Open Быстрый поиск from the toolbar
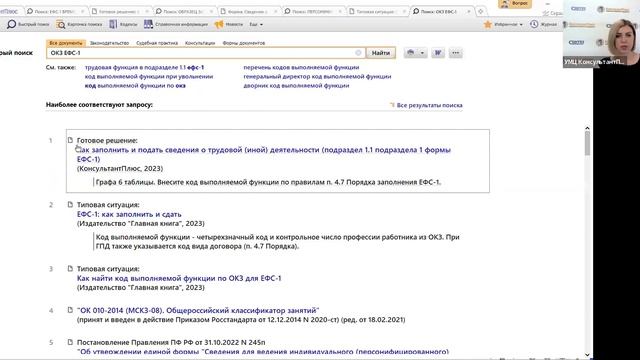The height and width of the screenshot is (360, 640). point(28,24)
